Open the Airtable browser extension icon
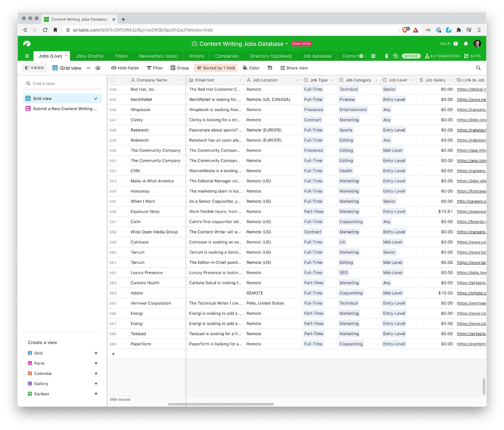The width and height of the screenshot is (504, 430). (428, 30)
